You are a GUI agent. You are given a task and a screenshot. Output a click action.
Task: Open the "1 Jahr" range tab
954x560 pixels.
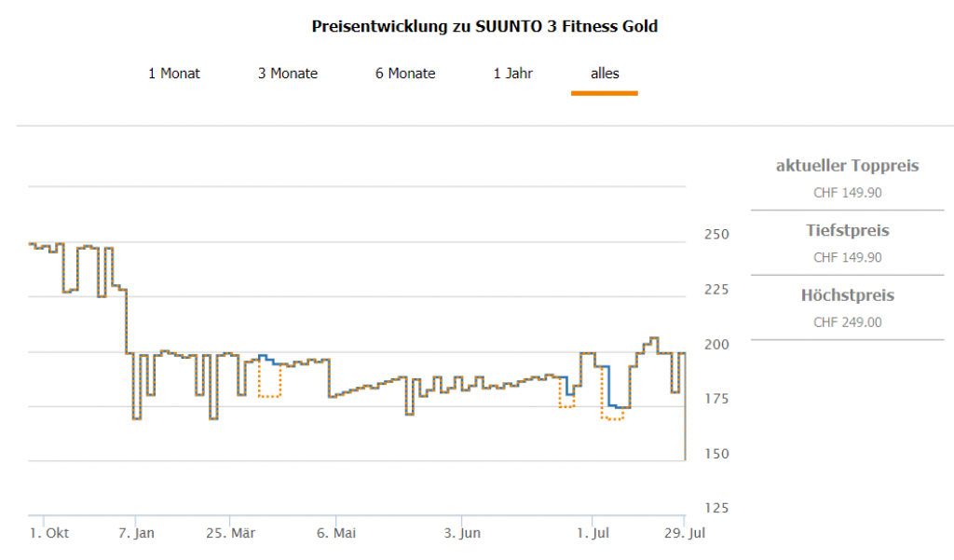tap(513, 74)
